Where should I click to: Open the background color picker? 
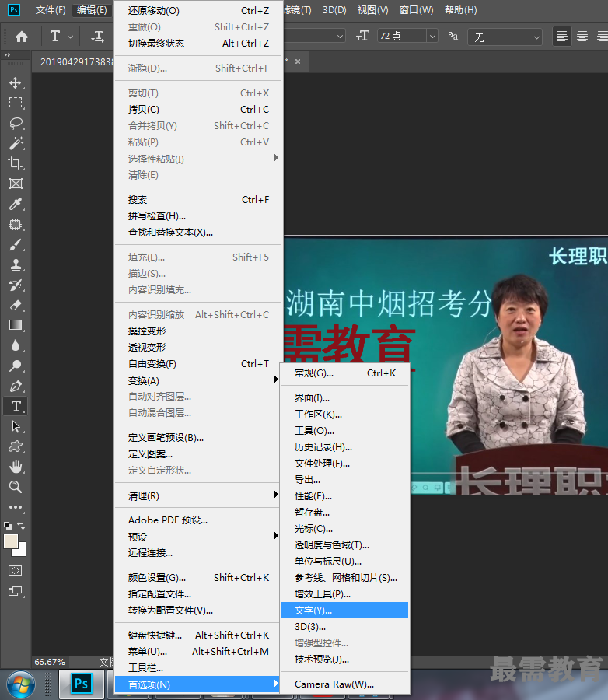point(22,552)
